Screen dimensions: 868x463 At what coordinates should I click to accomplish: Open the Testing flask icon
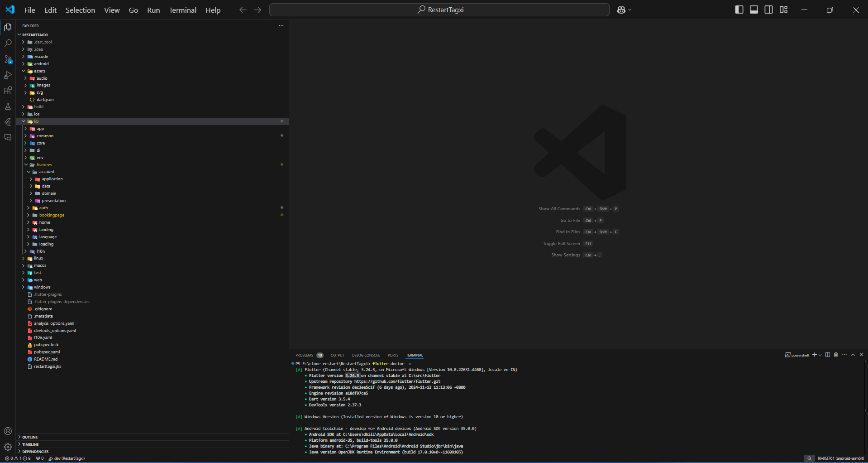click(8, 106)
